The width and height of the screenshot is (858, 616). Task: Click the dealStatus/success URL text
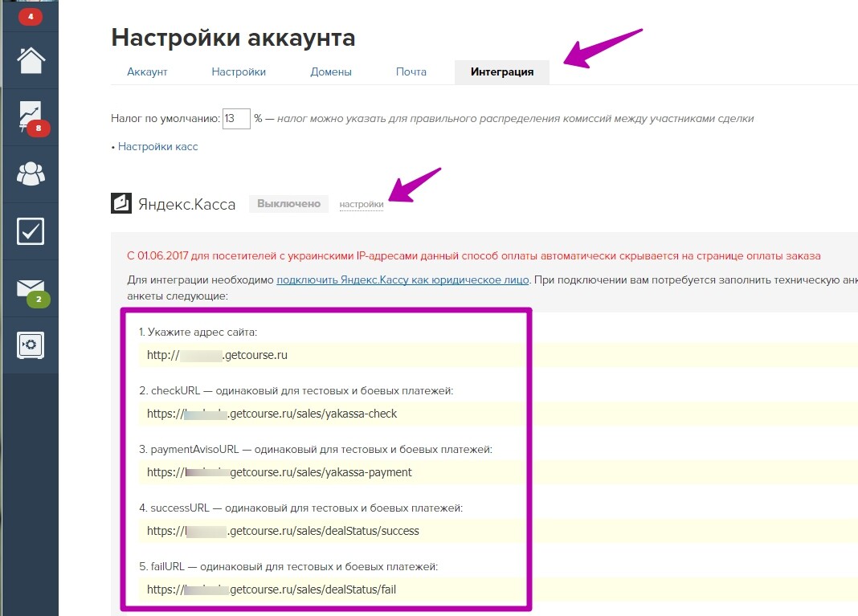pyautogui.click(x=283, y=531)
